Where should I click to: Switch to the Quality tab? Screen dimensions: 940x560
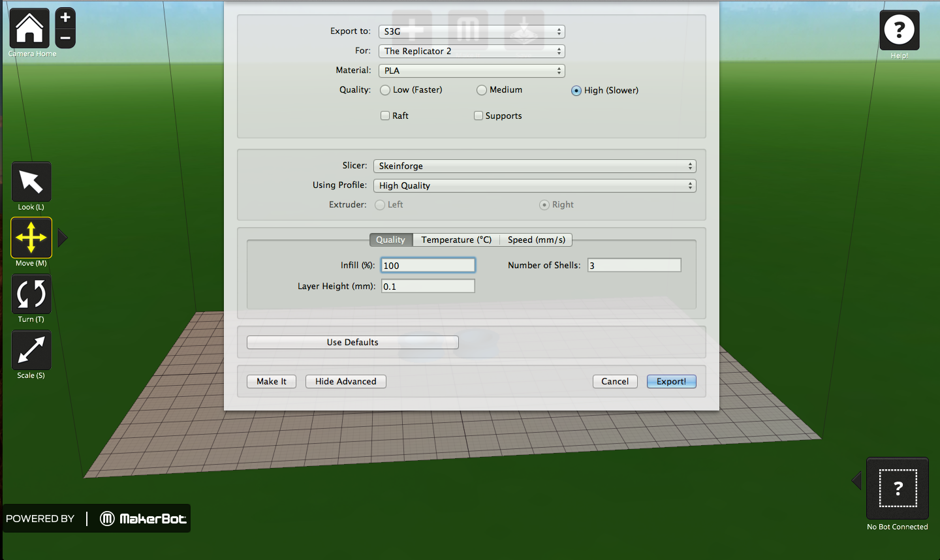coord(391,240)
